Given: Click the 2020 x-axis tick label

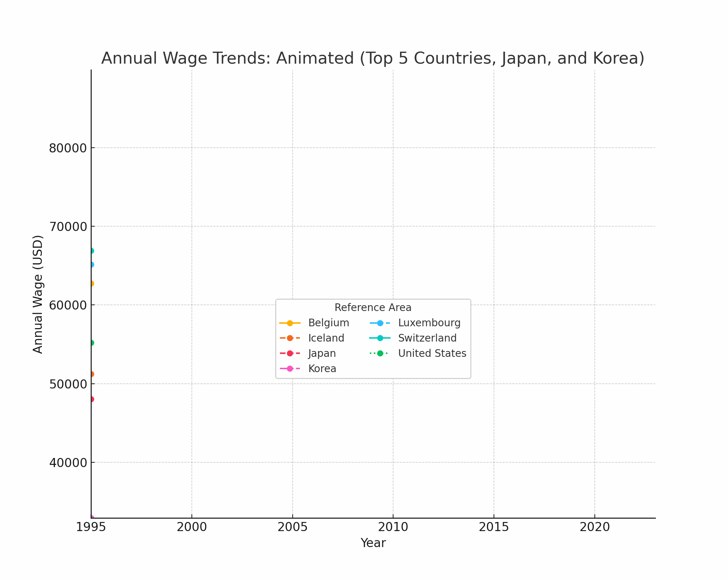Looking at the screenshot, I should (594, 527).
